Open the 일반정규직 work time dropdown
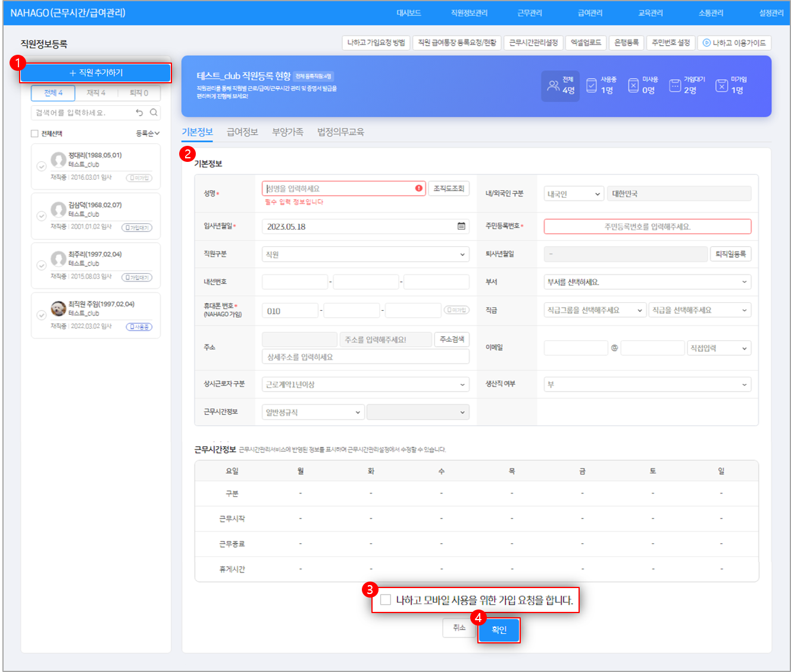Image resolution: width=791 pixels, height=672 pixels. [313, 412]
